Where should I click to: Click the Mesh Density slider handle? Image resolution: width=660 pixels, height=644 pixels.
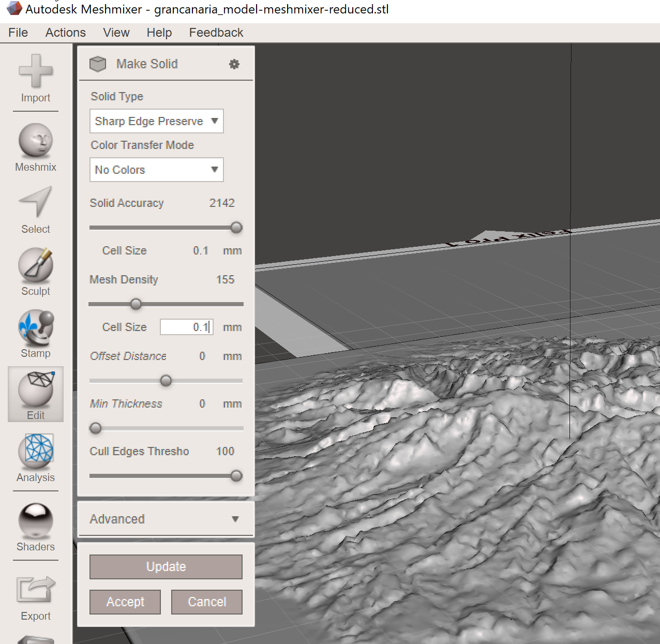point(136,304)
